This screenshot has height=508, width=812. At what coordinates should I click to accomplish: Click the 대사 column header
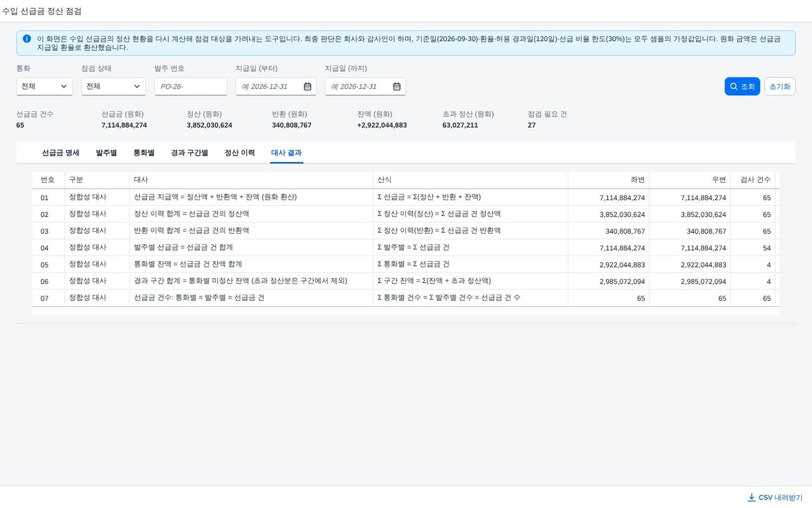(251, 180)
